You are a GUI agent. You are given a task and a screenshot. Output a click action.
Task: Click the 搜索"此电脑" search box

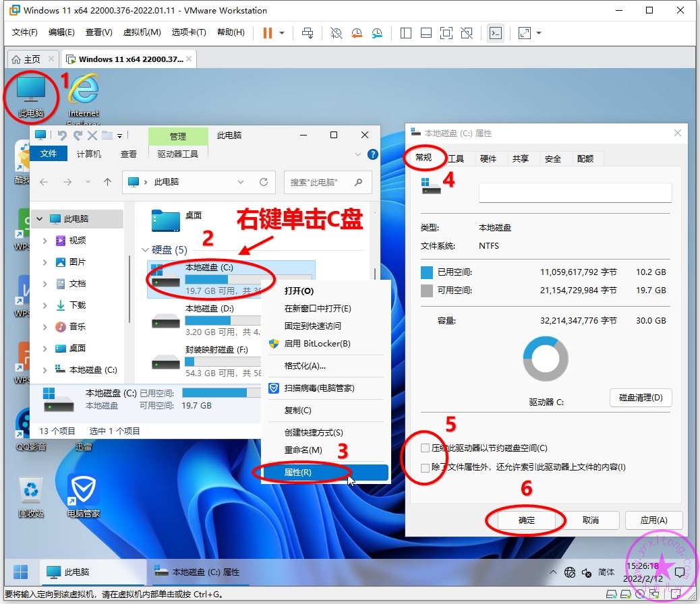click(x=328, y=182)
